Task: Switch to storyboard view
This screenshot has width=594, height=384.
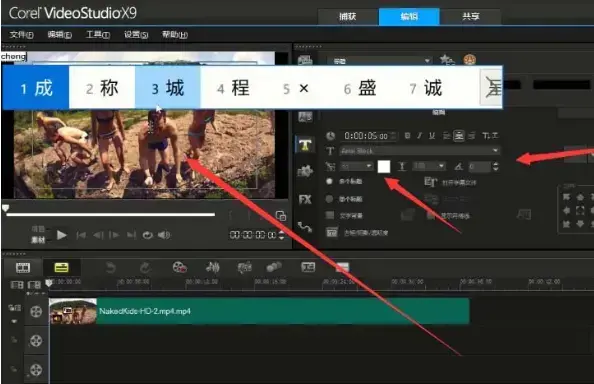Action: pyautogui.click(x=23, y=268)
